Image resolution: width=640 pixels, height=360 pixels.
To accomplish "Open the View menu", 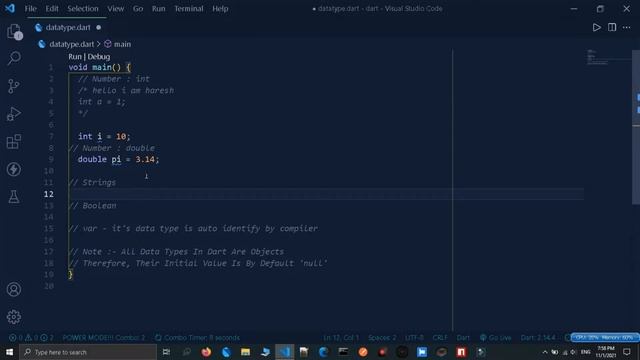I will [x=116, y=9].
